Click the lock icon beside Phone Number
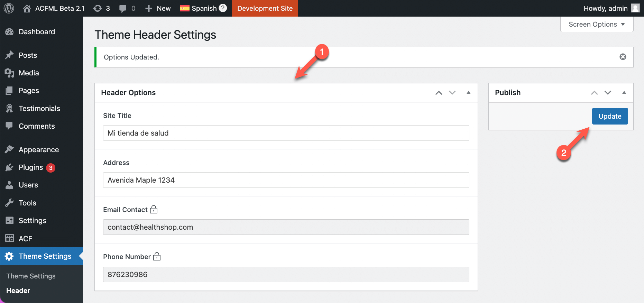 coord(157,256)
